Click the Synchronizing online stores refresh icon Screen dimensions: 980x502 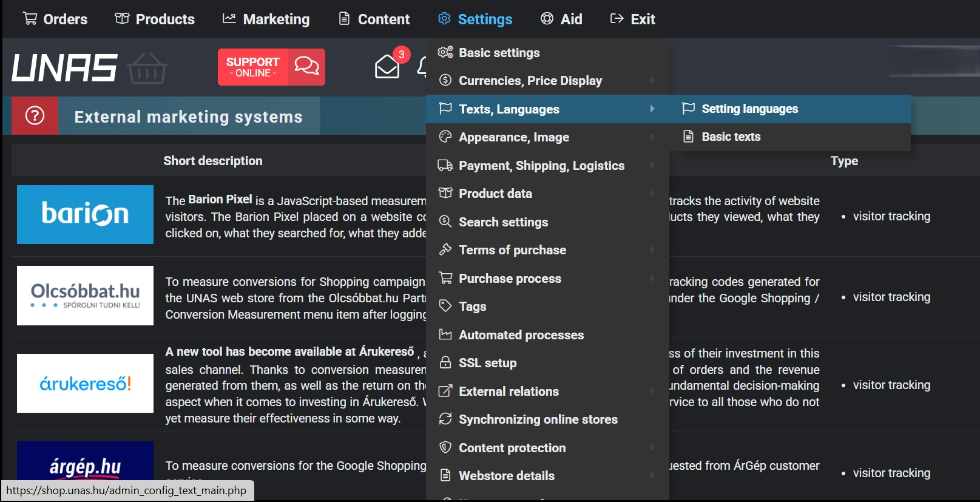445,419
